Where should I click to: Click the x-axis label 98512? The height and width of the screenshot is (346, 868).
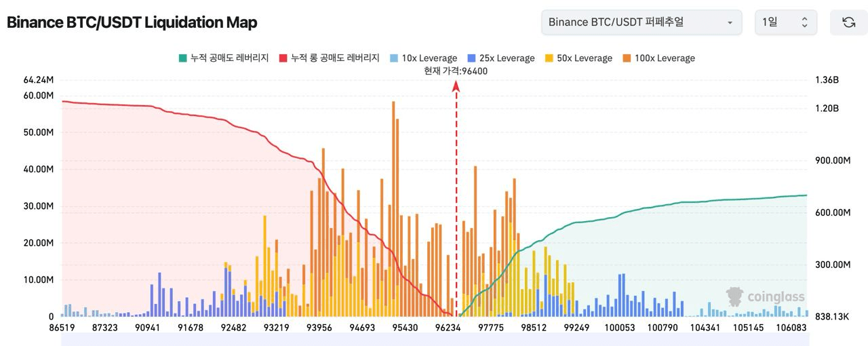pyautogui.click(x=533, y=327)
